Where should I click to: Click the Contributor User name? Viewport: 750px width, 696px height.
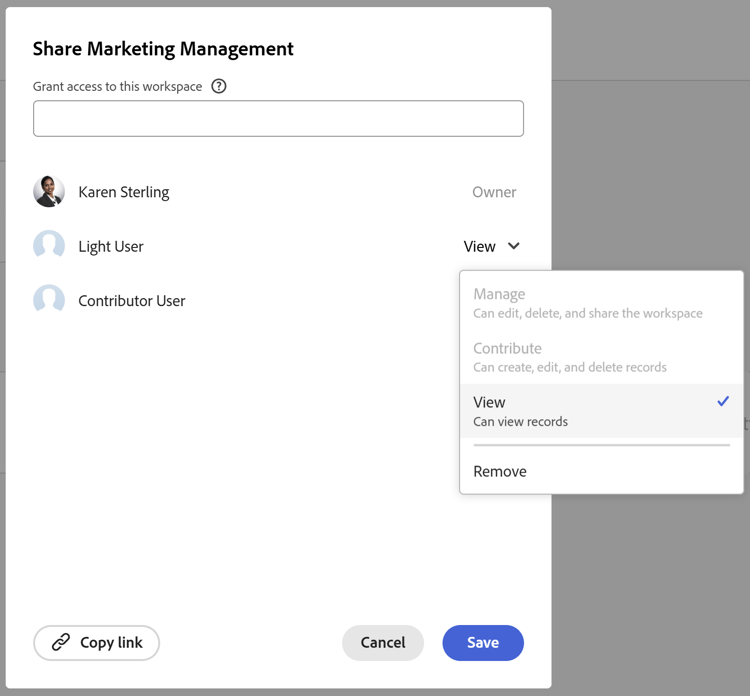132,300
